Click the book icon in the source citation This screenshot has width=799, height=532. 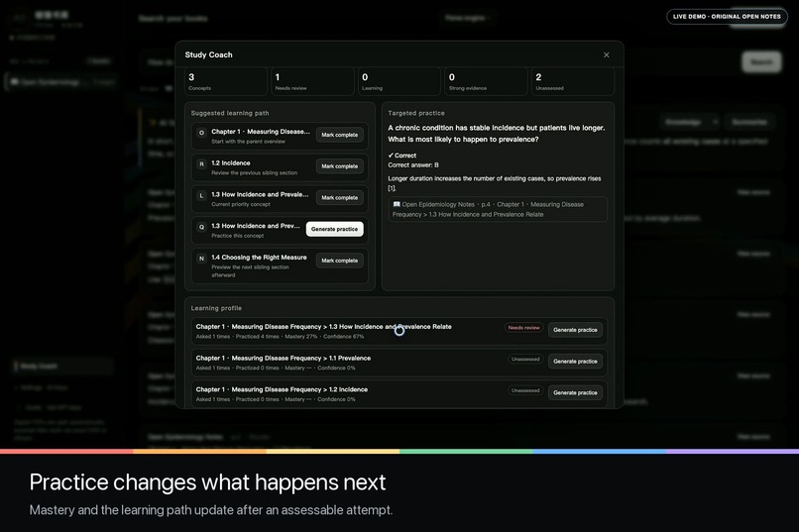pos(397,204)
